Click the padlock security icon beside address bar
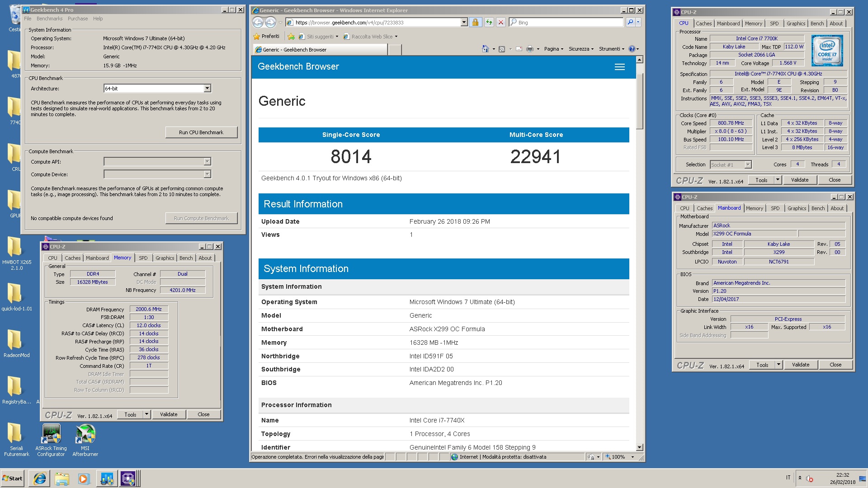Viewport: 868px width, 488px height. (x=475, y=22)
